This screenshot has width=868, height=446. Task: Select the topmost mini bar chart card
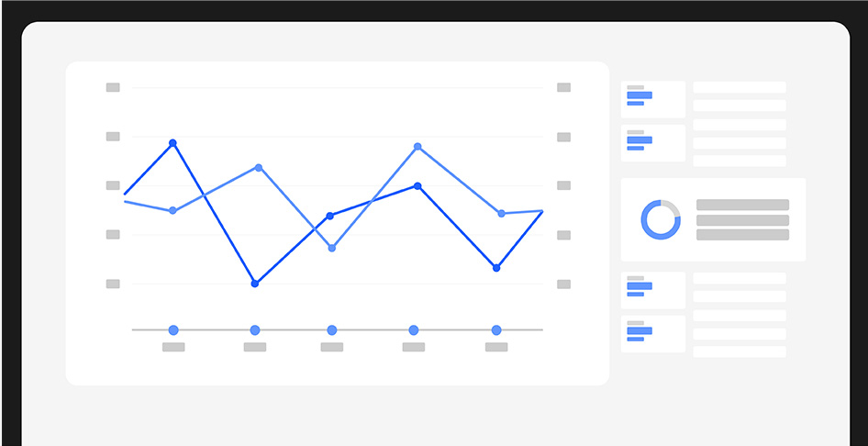pos(652,99)
